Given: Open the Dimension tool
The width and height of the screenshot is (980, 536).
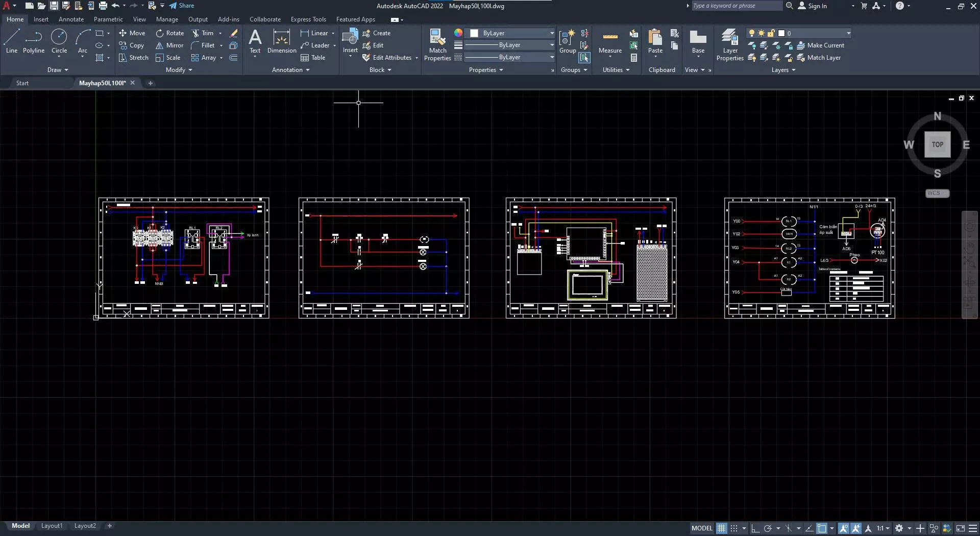Looking at the screenshot, I should pos(282,42).
